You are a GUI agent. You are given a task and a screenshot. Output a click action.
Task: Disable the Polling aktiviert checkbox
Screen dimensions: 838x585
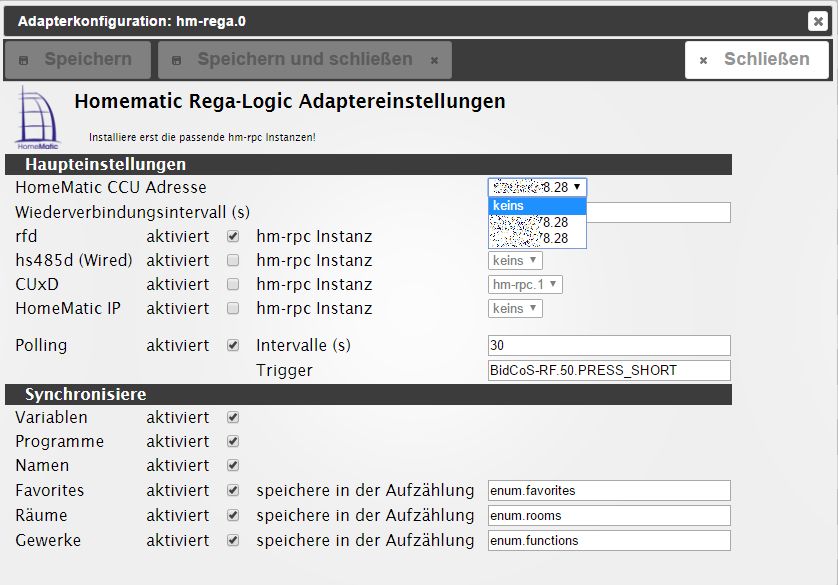coord(233,345)
